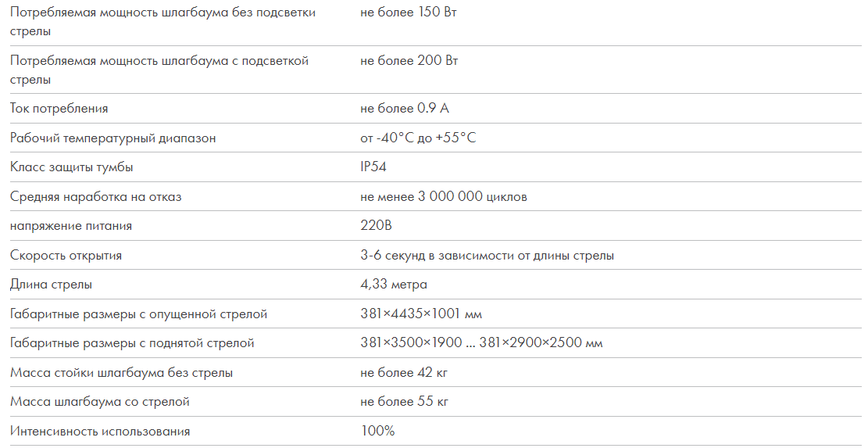
Task: Click the 'не более 0.9 А' current value
Action: 404,109
